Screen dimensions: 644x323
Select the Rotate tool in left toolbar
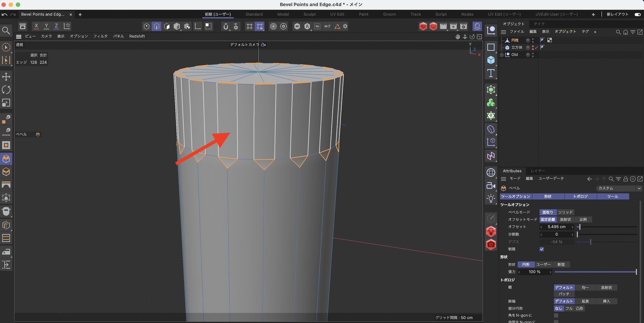click(6, 90)
